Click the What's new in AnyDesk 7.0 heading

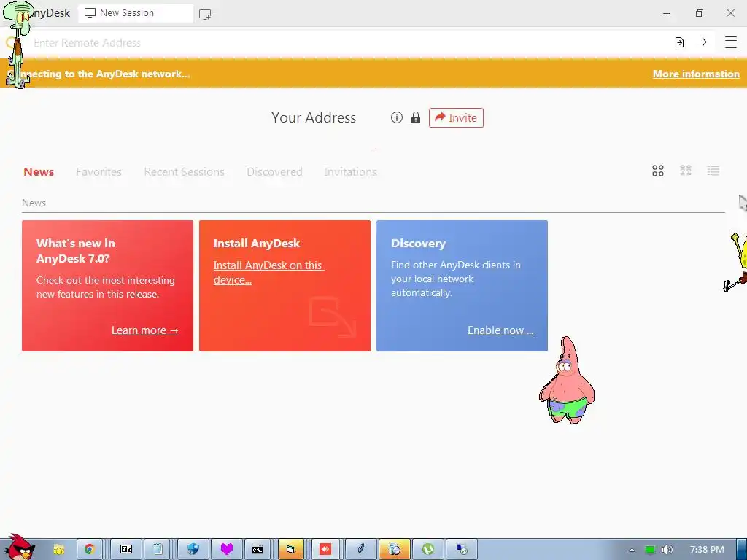pos(76,251)
